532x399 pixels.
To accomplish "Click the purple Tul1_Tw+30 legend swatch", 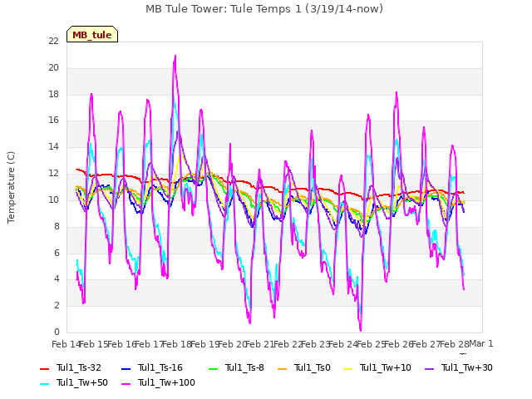I will point(430,368).
